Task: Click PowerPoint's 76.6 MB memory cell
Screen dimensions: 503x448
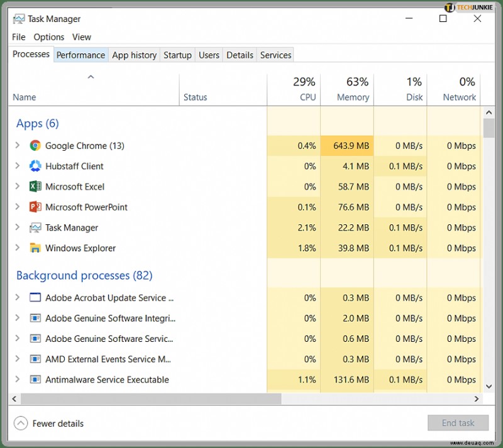Action: [x=347, y=207]
